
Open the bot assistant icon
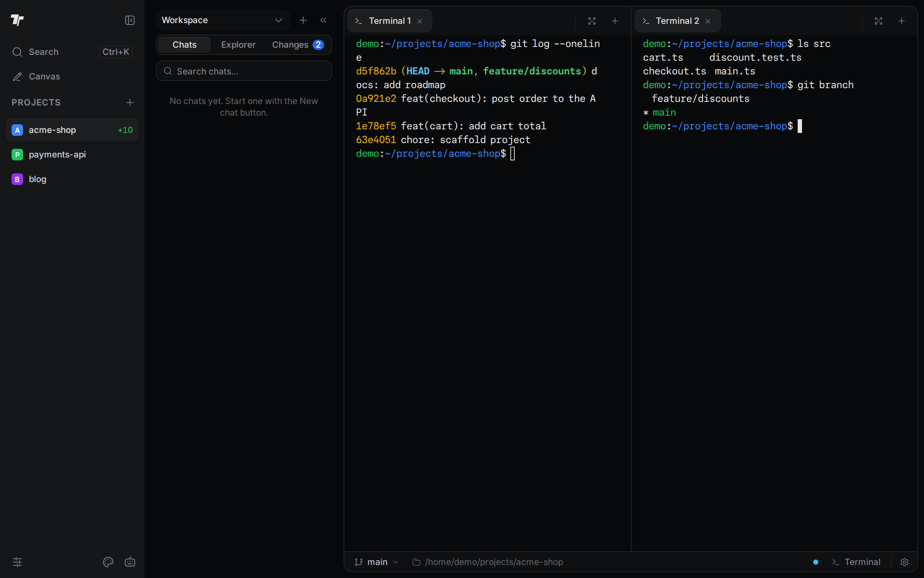[130, 561]
